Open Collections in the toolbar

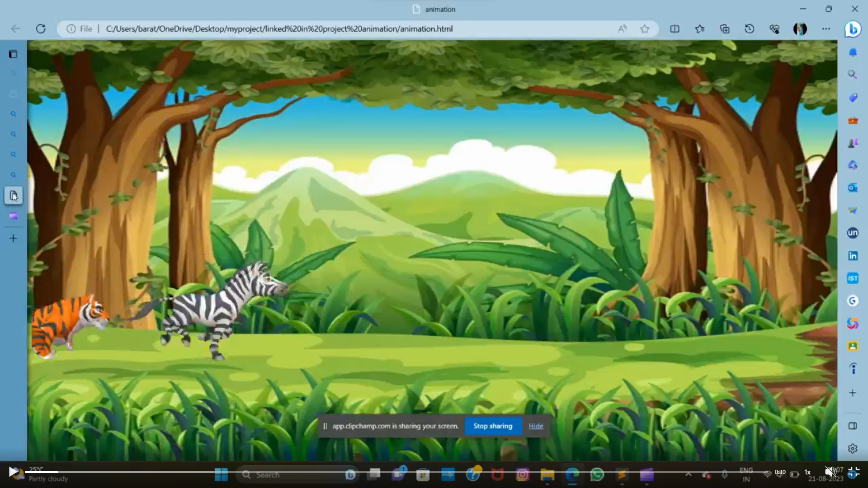point(725,29)
